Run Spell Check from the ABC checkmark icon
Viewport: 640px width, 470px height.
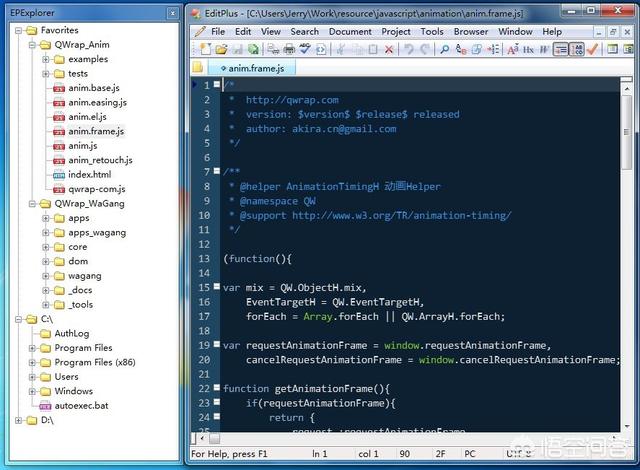(305, 49)
